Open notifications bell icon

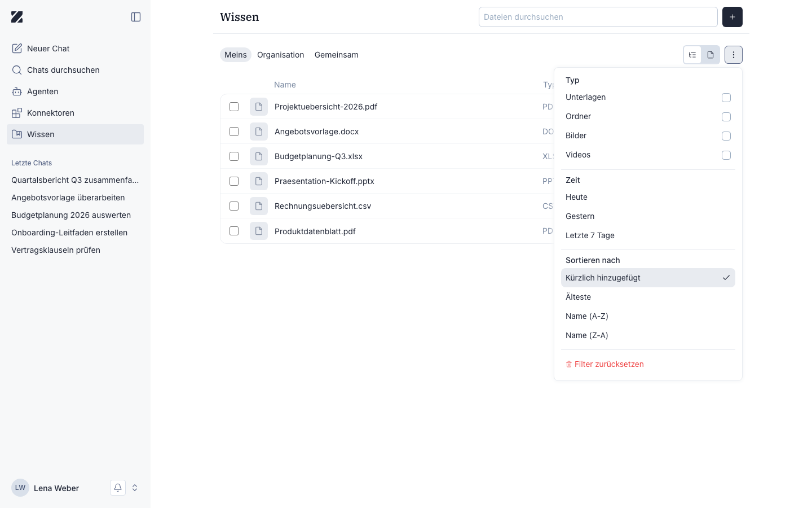point(118,488)
